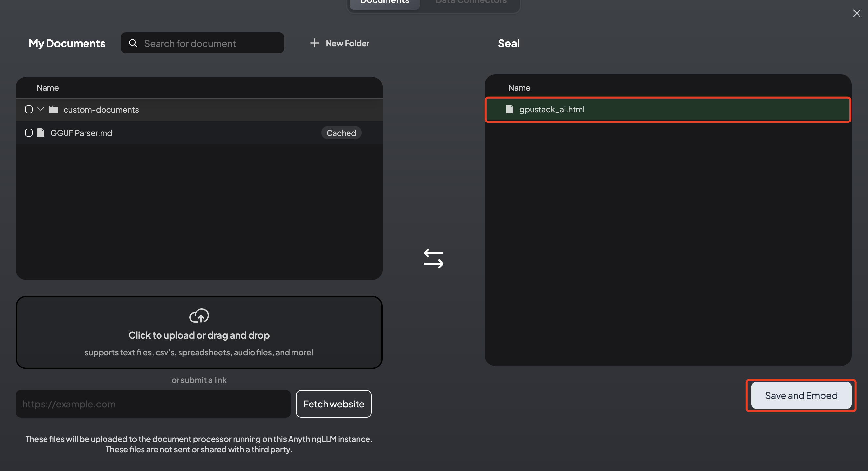Click the search magnifier icon
868x471 pixels.
pyautogui.click(x=133, y=43)
